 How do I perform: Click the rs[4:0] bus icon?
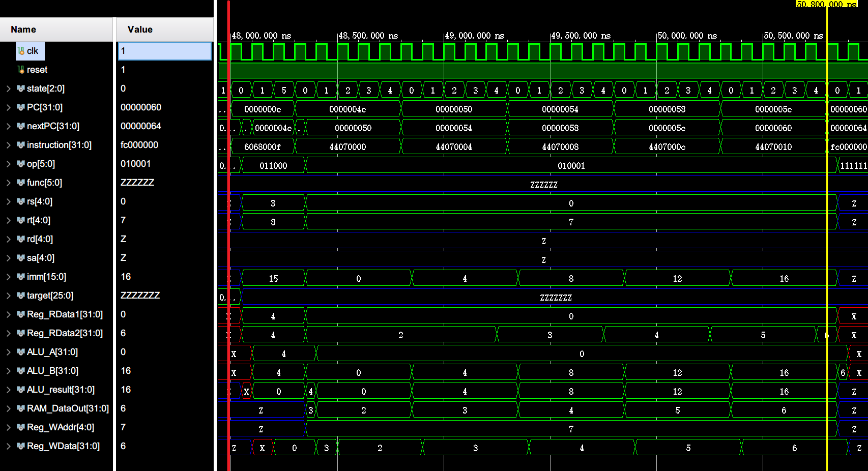[x=21, y=201]
